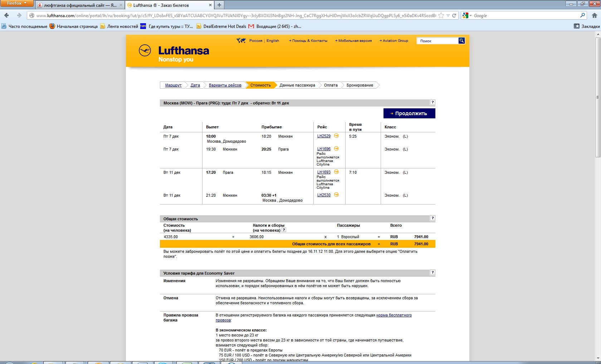
Task: Open the search engine selector dropdown
Action: pyautogui.click(x=467, y=15)
